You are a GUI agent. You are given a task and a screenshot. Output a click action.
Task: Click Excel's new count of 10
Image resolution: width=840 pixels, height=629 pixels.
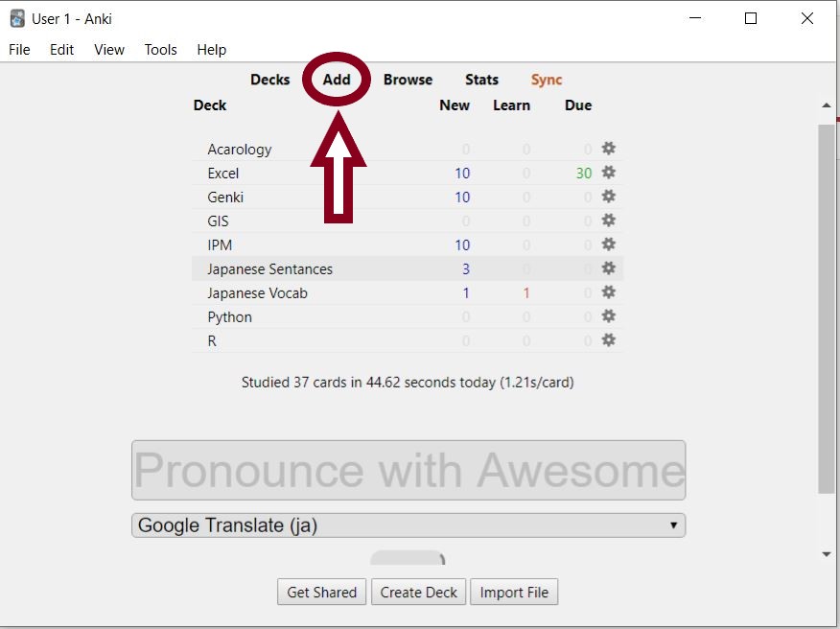coord(462,173)
